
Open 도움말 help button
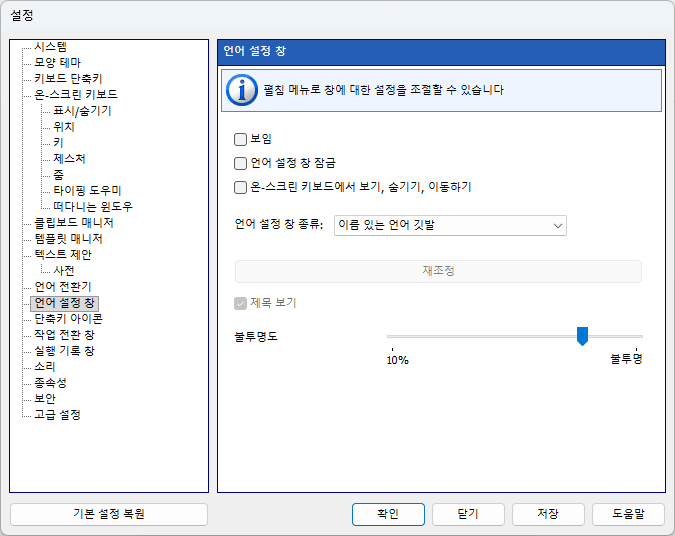(x=629, y=514)
